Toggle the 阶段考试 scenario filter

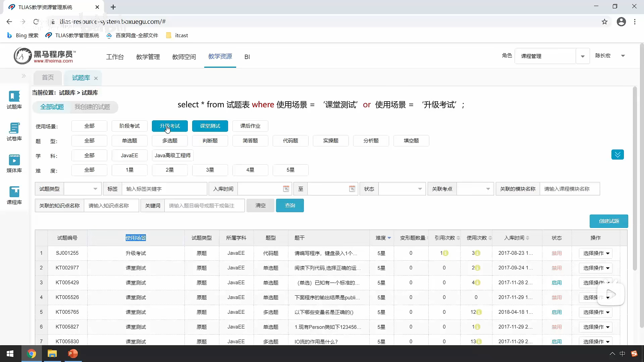point(129,126)
